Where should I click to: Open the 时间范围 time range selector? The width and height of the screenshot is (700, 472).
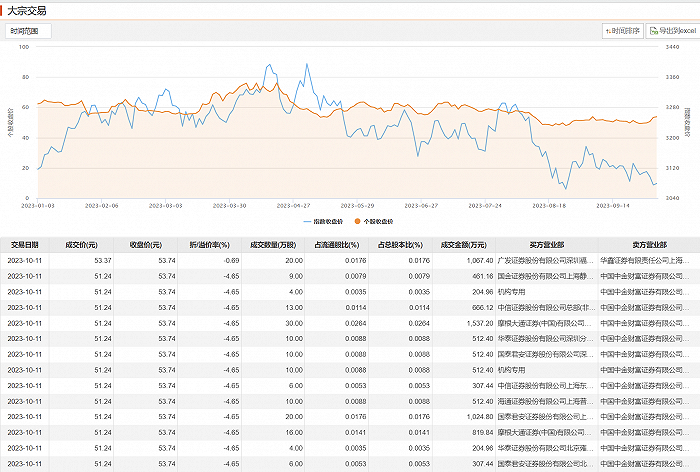point(28,31)
